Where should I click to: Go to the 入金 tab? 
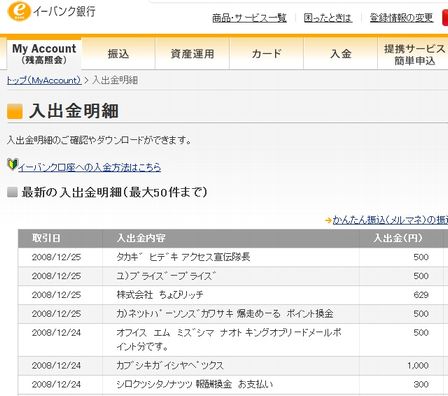pyautogui.click(x=341, y=54)
